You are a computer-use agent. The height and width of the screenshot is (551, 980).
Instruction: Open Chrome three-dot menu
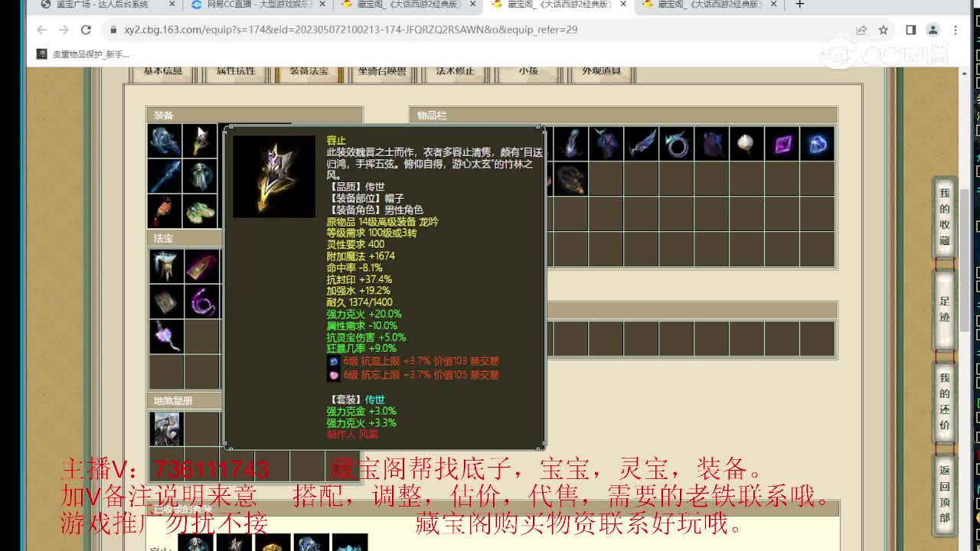(955, 30)
